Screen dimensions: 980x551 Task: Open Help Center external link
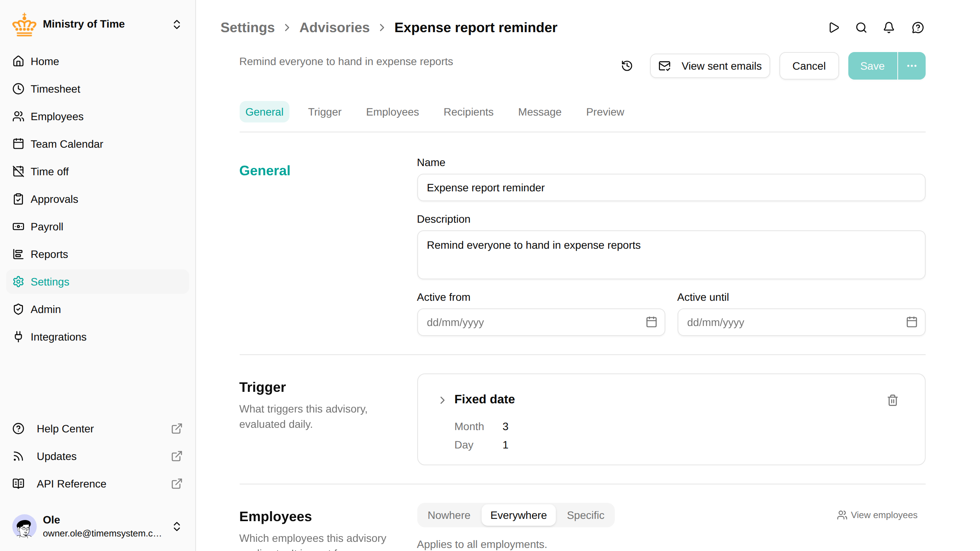click(x=98, y=429)
